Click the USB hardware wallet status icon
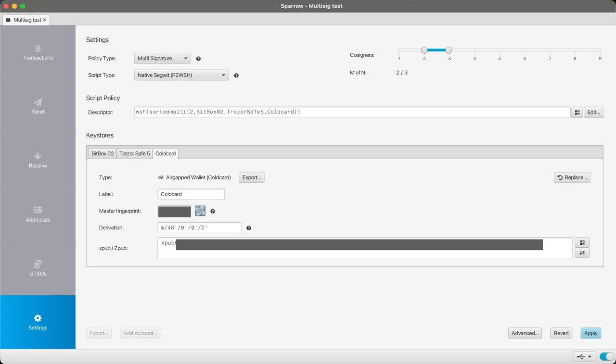 (581, 356)
